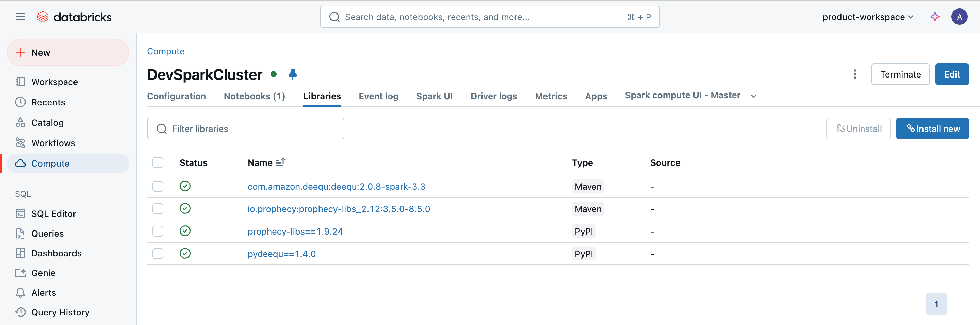The width and height of the screenshot is (980, 325).
Task: Click the Recents clock icon
Action: [20, 102]
